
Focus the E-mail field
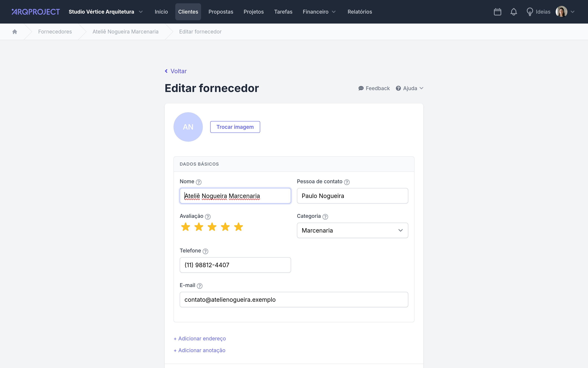(x=294, y=299)
